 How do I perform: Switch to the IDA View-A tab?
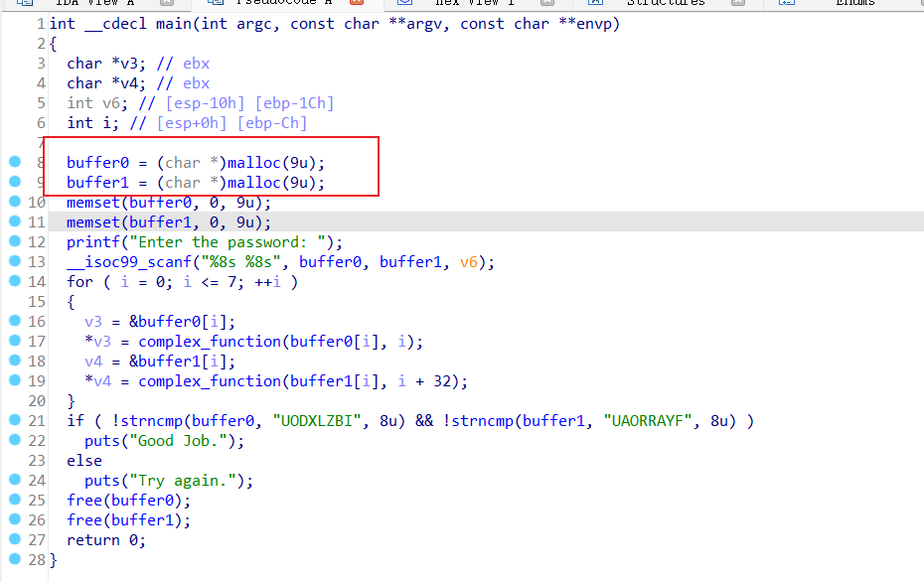click(x=94, y=3)
